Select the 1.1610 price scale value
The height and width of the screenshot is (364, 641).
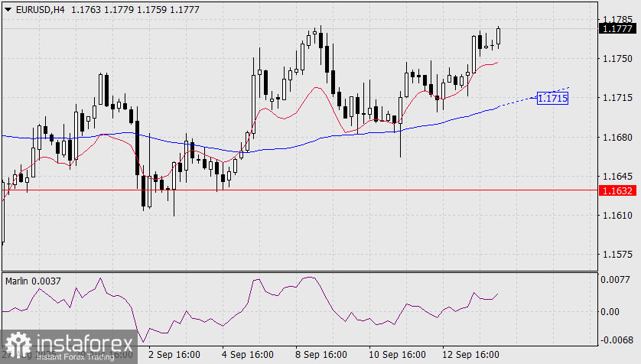[x=618, y=216]
